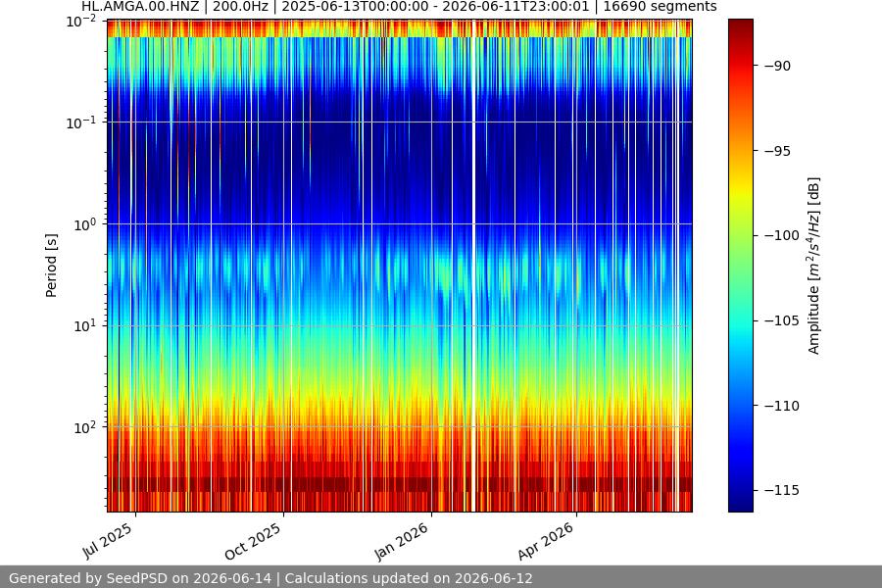Click the 10^2 period tick label
This screenshot has height=588, width=882.
point(85,427)
